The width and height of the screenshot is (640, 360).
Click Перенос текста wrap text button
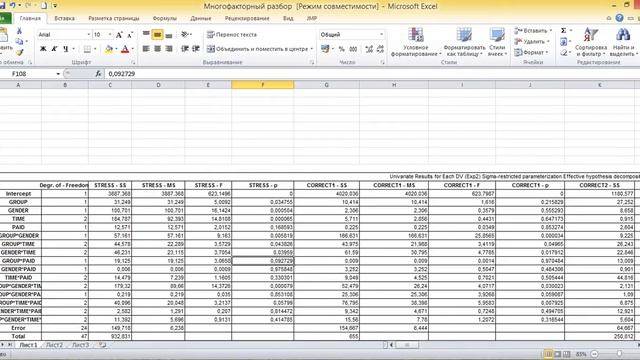point(232,35)
